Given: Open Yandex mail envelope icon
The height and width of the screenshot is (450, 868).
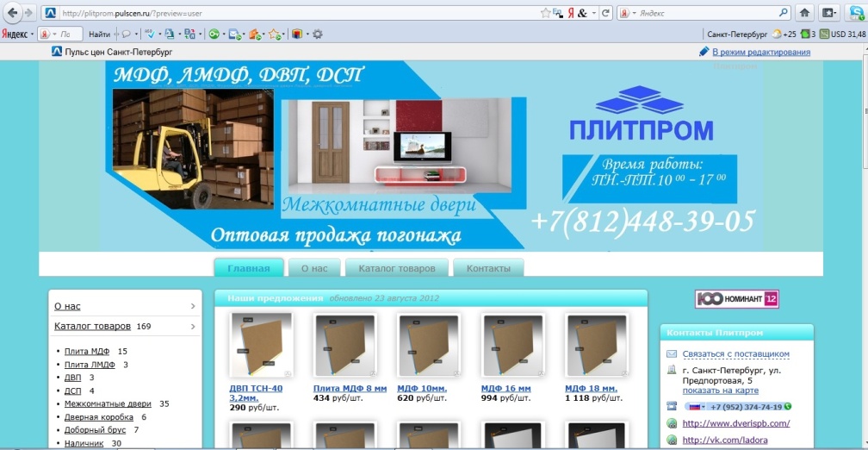Looking at the screenshot, I should coord(234,34).
